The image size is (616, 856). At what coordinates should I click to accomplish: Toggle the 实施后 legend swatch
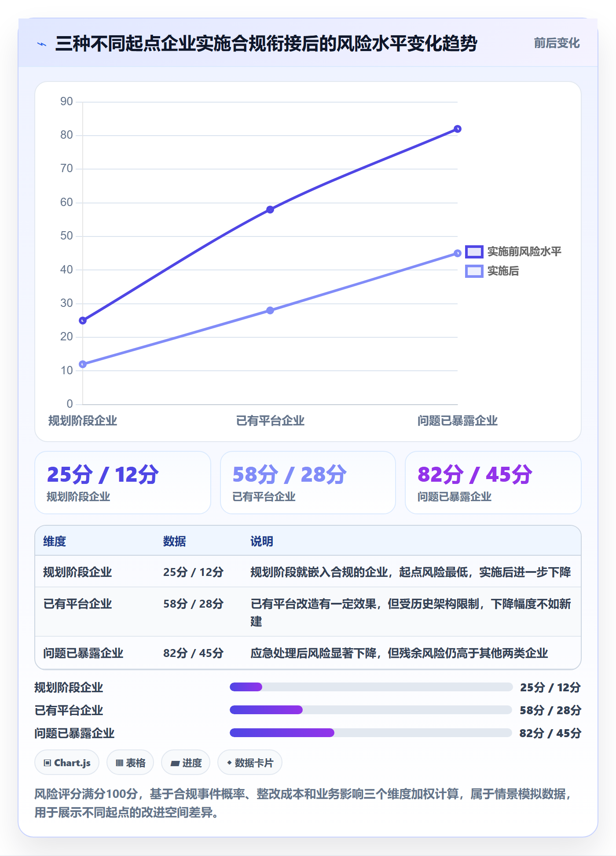(474, 271)
